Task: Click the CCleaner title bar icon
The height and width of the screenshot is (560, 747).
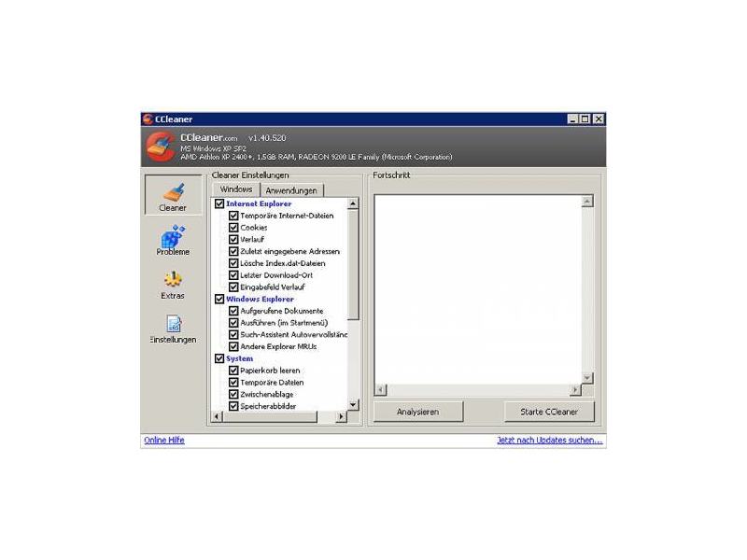Action: [x=148, y=119]
